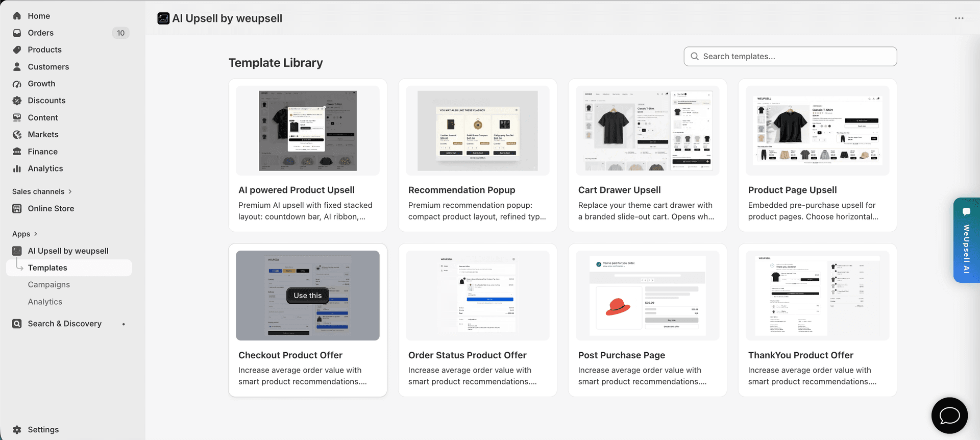Open the AI powered Product Upsell title

click(x=297, y=190)
